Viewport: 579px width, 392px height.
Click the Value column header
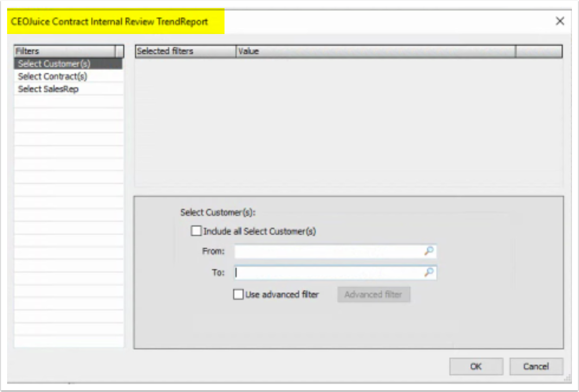coord(375,51)
